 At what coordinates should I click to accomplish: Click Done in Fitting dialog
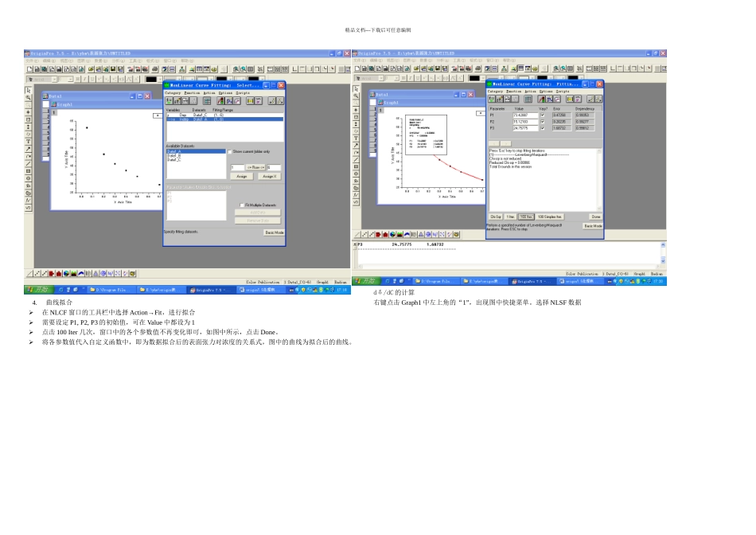pos(596,217)
